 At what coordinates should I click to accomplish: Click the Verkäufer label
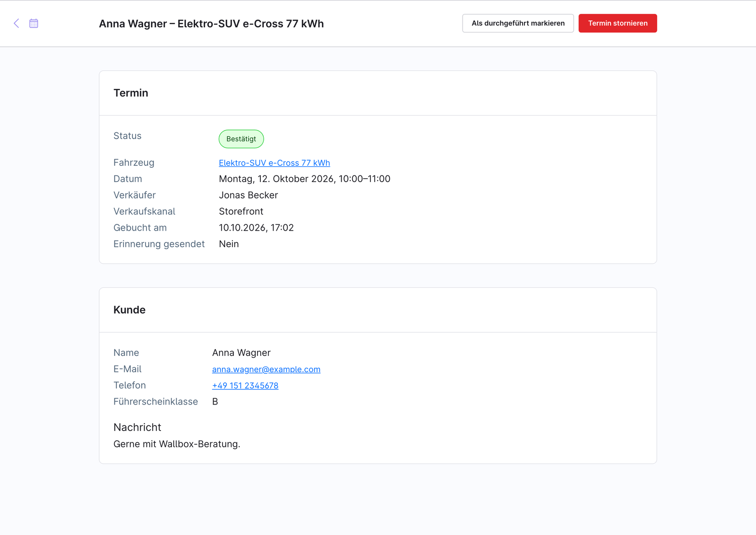point(135,195)
